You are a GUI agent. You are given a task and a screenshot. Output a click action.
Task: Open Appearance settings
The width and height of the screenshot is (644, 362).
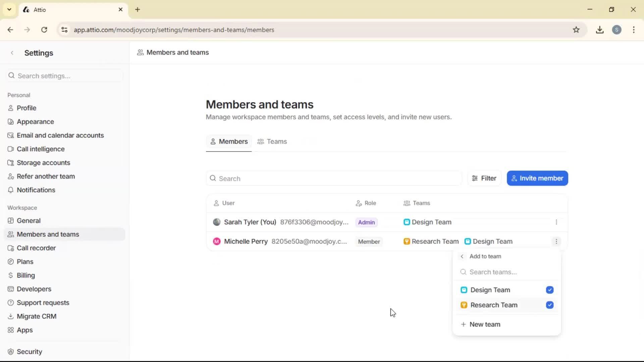35,121
